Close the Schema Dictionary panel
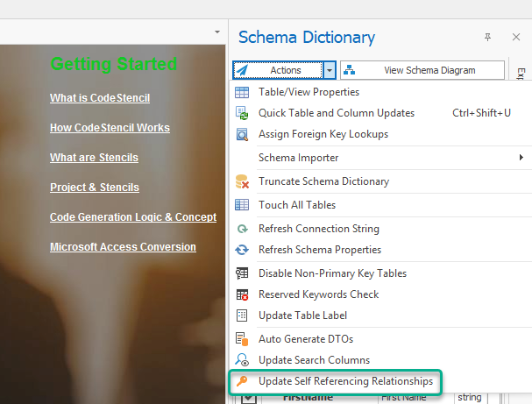This screenshot has height=404, width=532. point(515,37)
